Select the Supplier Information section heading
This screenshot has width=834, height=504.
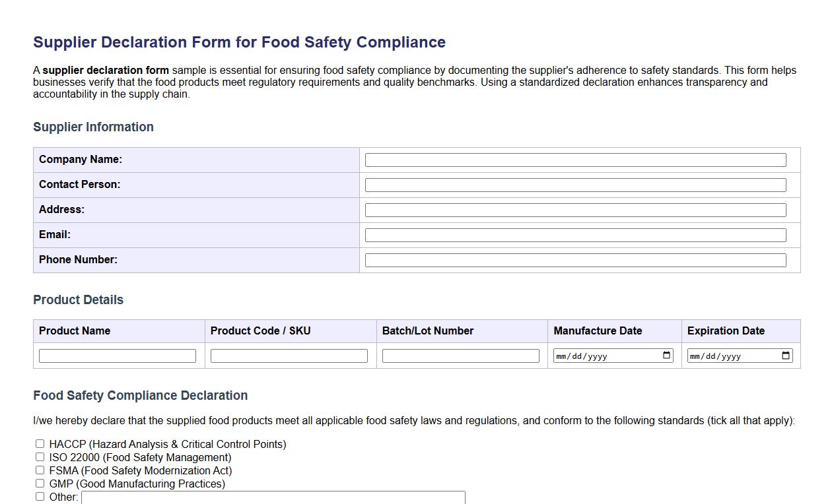point(93,127)
